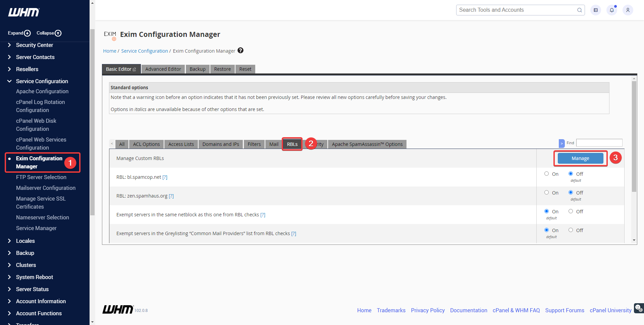Expand Resellers section in sidebar
Screen dimensions: 644x325
point(27,69)
